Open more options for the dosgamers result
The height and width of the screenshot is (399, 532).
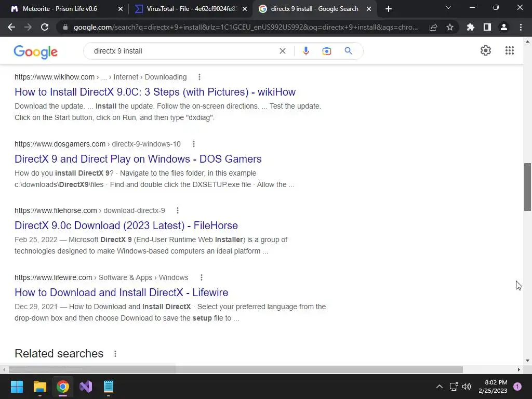[194, 144]
